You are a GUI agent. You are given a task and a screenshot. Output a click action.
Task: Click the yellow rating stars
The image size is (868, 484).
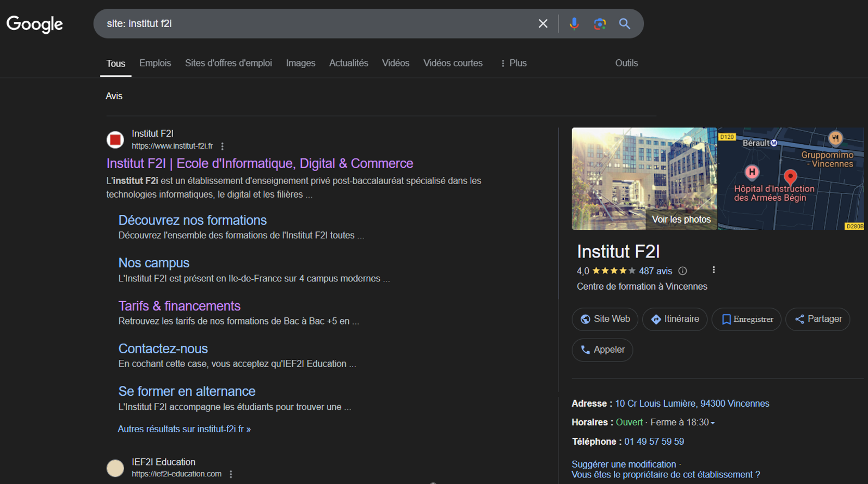click(x=613, y=271)
